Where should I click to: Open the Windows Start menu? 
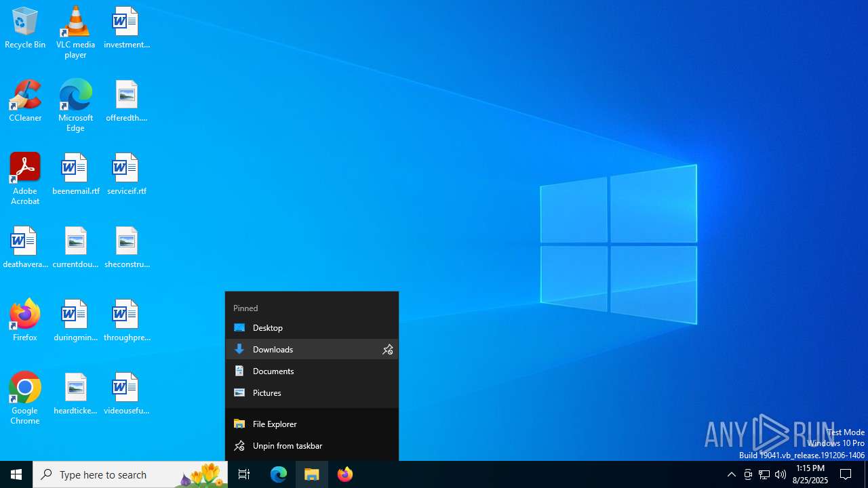point(16,474)
